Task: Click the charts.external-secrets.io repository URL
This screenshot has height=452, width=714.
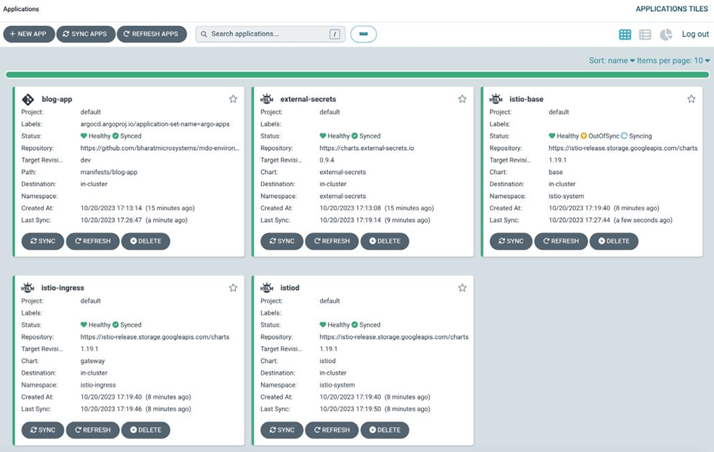Action: [x=367, y=148]
